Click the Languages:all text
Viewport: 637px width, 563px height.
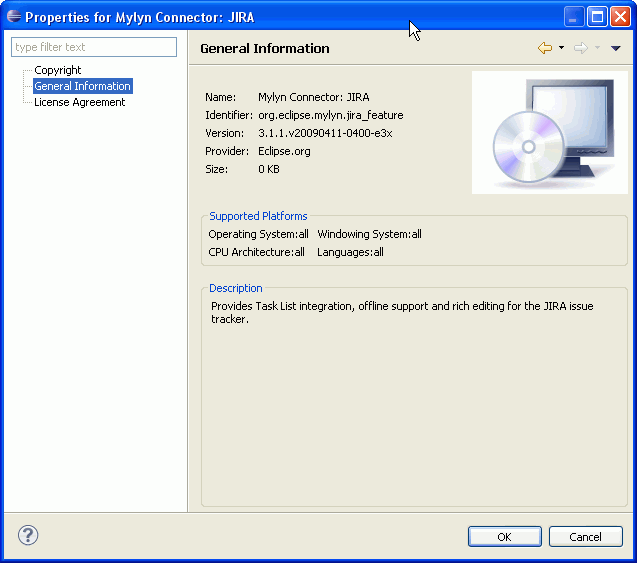click(350, 252)
